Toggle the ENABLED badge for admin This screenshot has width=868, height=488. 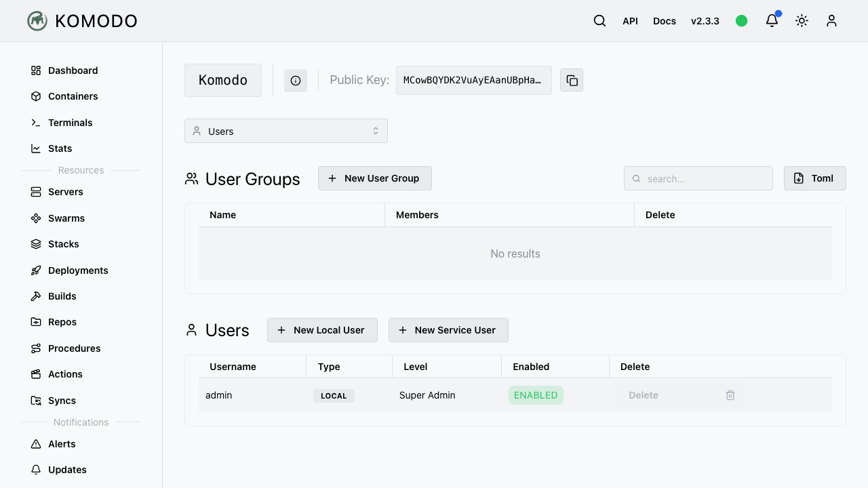(536, 395)
